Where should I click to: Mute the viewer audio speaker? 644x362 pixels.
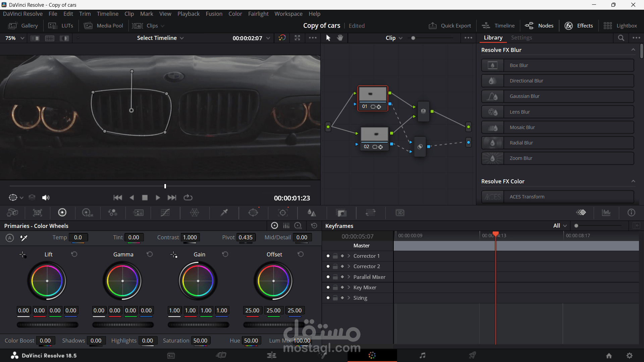tap(46, 198)
